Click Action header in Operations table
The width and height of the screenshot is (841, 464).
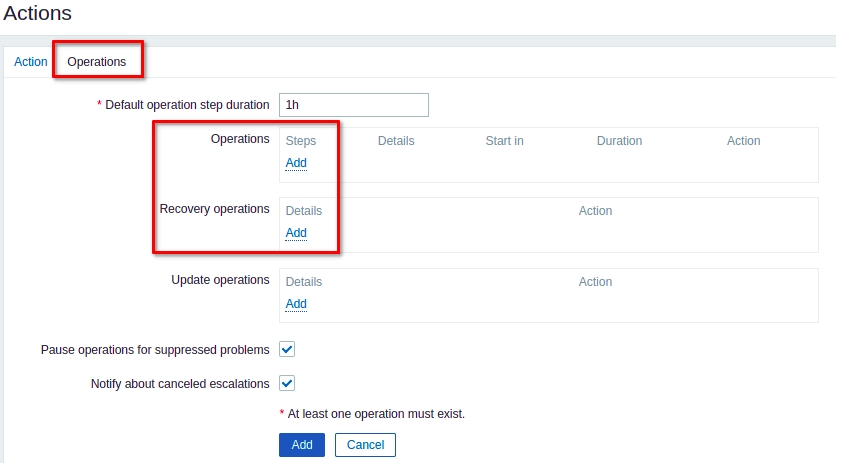tap(743, 141)
